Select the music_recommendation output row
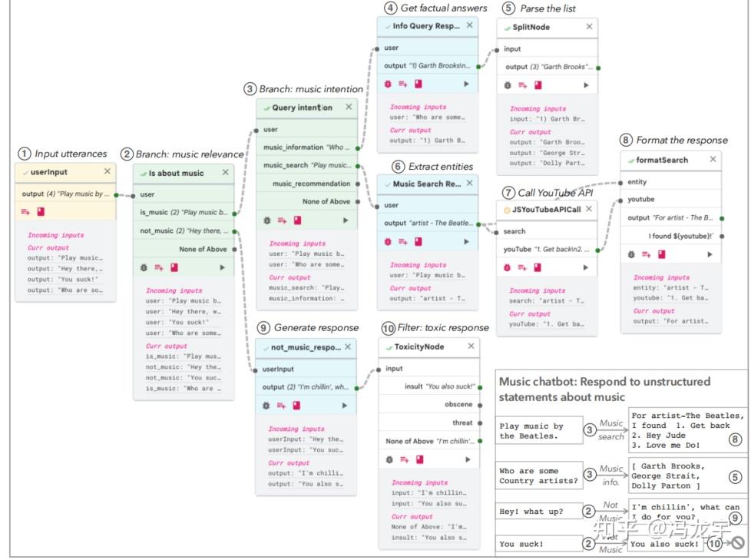 307,184
